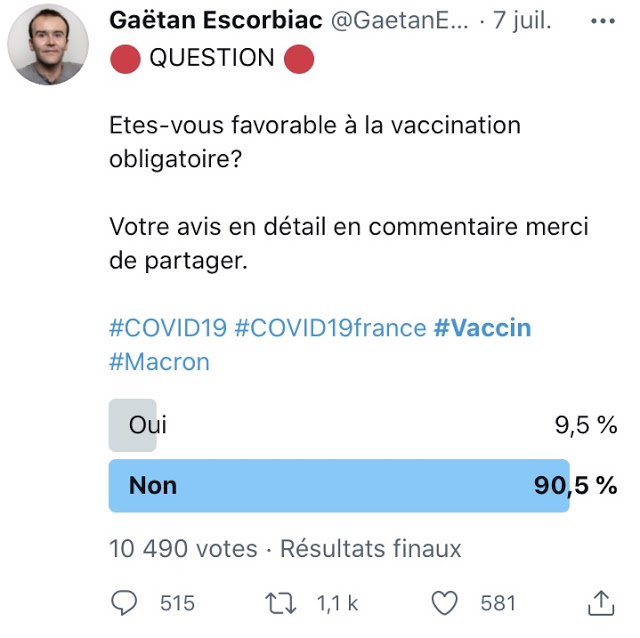The height and width of the screenshot is (638, 640).
Task: Open the bold #Vaccin hashtag
Action: pos(482,328)
